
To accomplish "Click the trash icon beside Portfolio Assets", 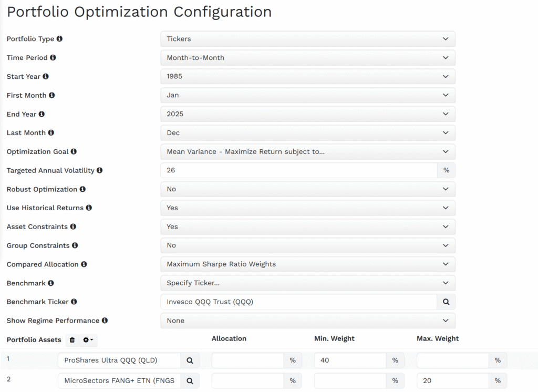I will point(72,340).
